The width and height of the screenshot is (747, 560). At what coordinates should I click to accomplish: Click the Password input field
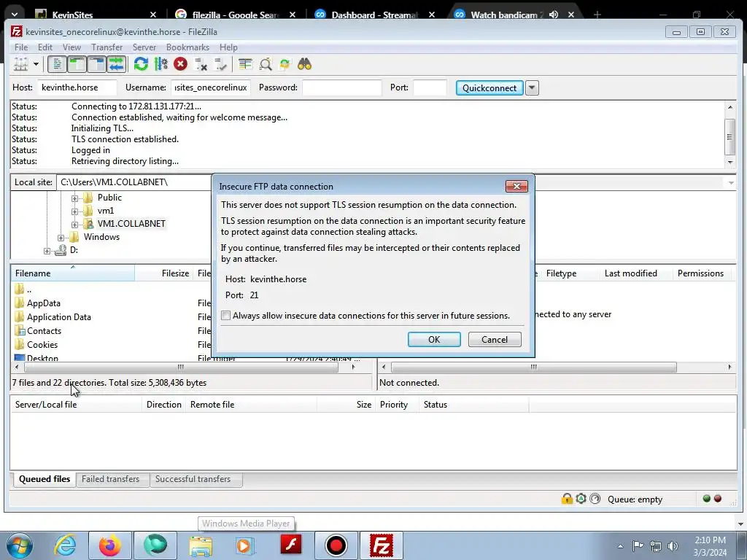click(x=341, y=87)
